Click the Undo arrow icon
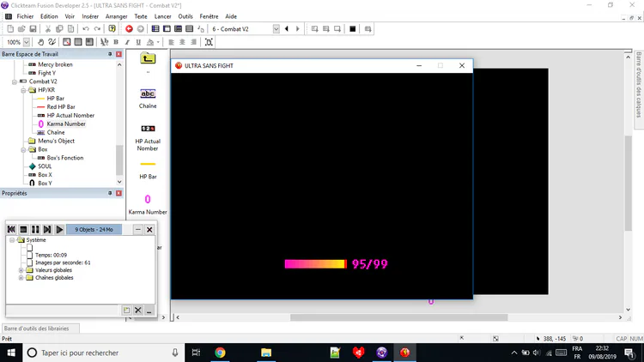Screen dimensions: 644x362 point(85,28)
